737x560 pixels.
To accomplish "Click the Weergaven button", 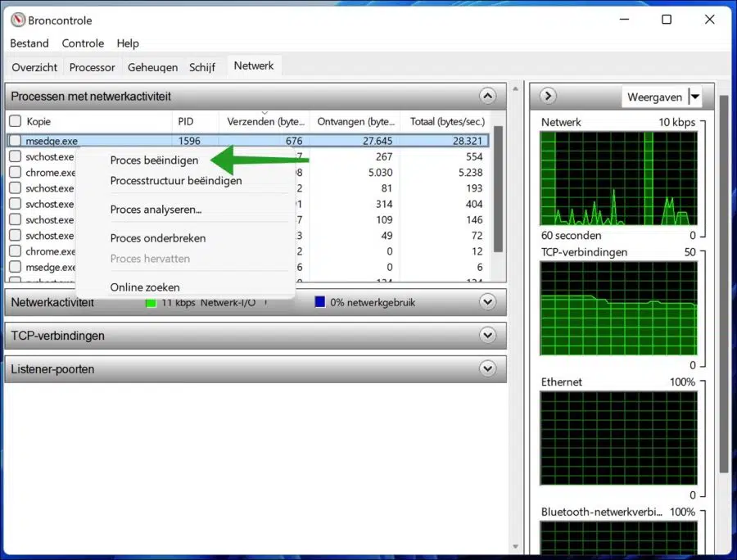I will (x=655, y=97).
